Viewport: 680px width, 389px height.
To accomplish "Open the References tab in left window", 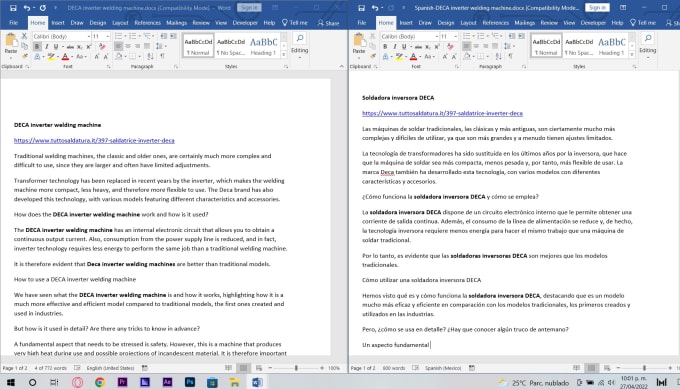I will point(147,23).
